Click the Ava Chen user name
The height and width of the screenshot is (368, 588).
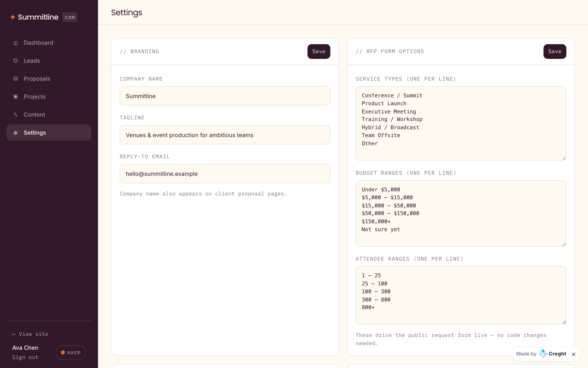point(25,348)
